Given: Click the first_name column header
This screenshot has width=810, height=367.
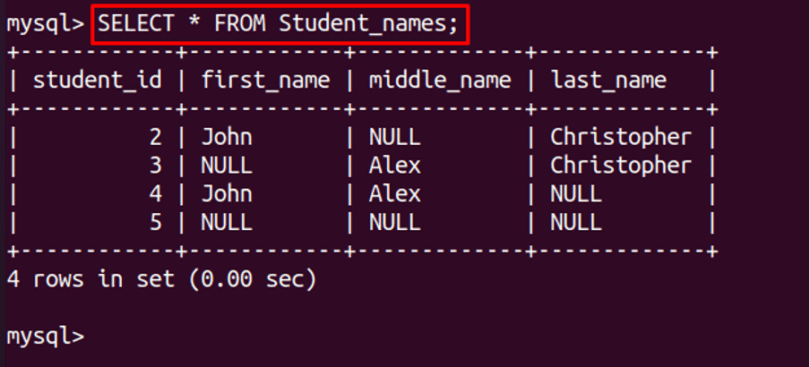Looking at the screenshot, I should tap(265, 81).
